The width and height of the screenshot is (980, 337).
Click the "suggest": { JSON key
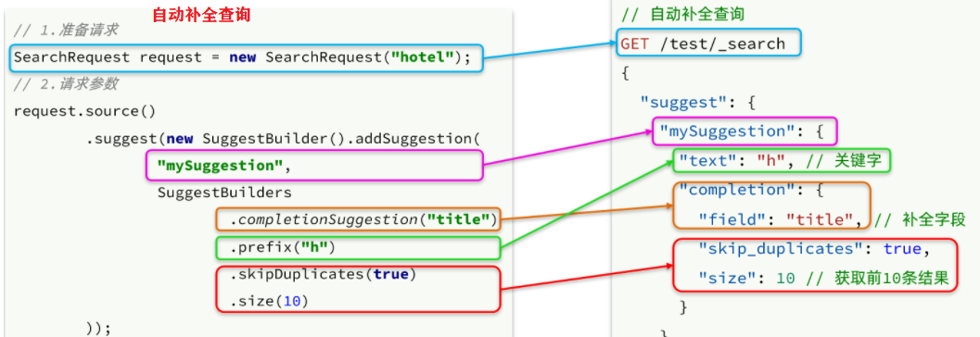pyautogui.click(x=699, y=102)
